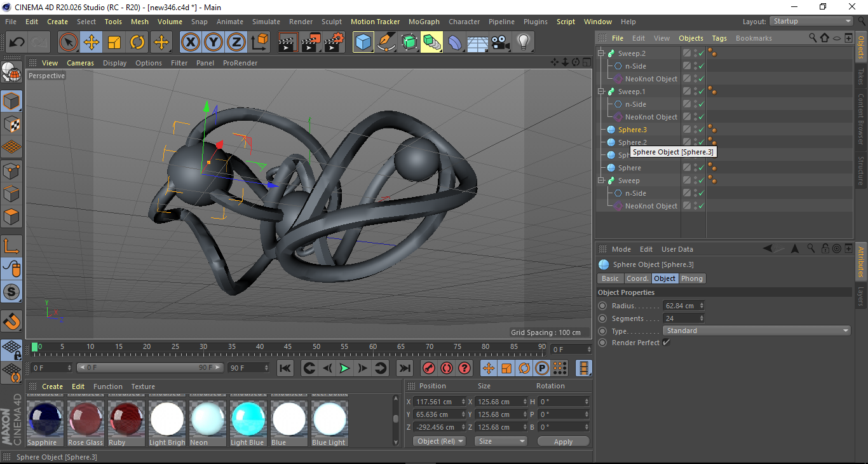Click Make Editable icon in left toolbar
This screenshot has width=868, height=464.
[11, 73]
